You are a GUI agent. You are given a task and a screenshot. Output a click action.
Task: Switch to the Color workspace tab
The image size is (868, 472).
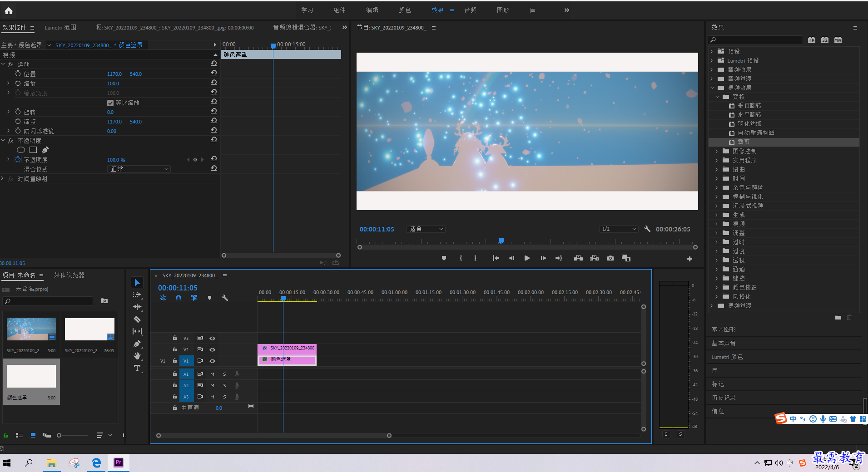[405, 10]
